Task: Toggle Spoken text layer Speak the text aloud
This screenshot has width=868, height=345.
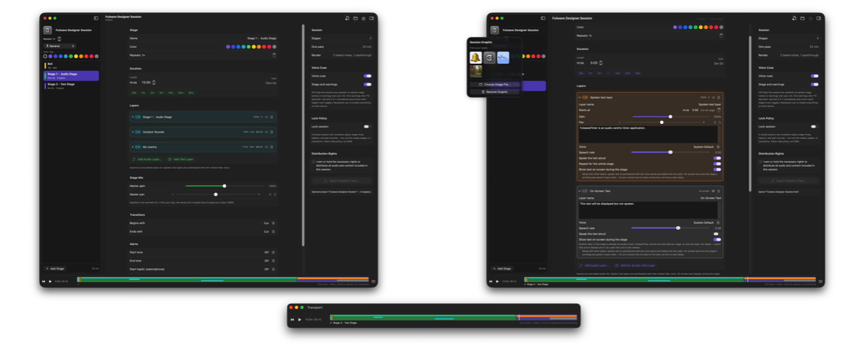Action: point(717,158)
